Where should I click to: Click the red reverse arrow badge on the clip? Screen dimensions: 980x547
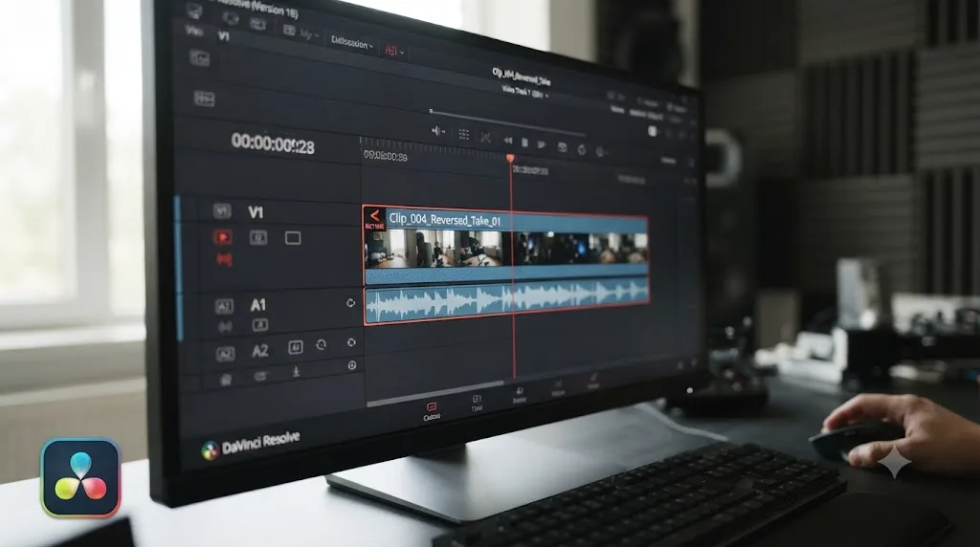coord(374,219)
